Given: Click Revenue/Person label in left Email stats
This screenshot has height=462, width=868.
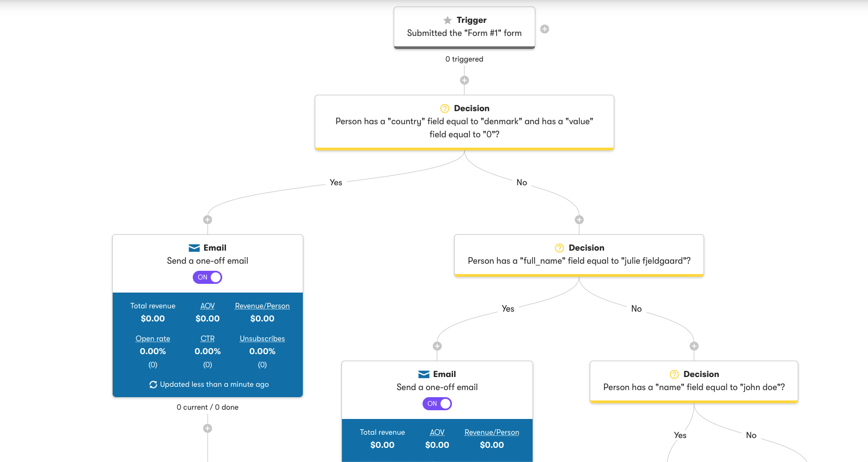Looking at the screenshot, I should point(262,306).
